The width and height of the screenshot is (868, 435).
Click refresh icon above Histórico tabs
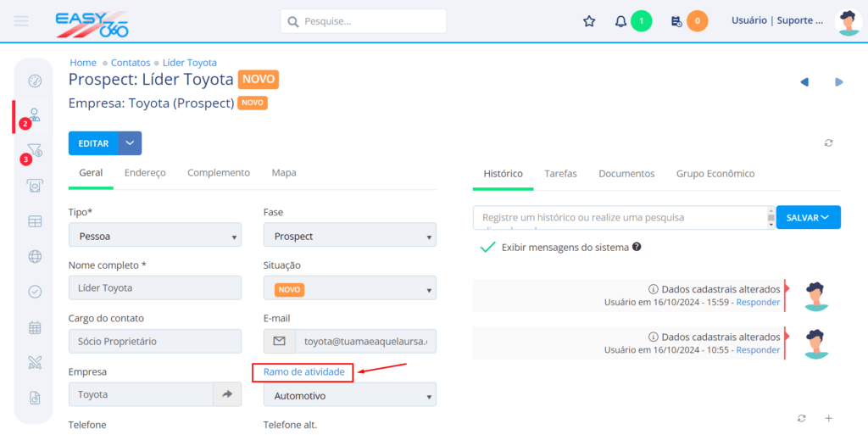pos(829,142)
